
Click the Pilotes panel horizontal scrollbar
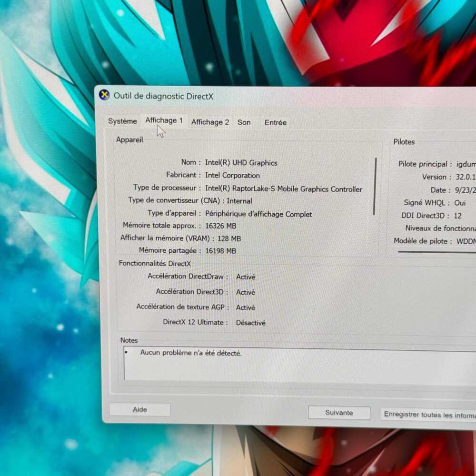click(436, 252)
